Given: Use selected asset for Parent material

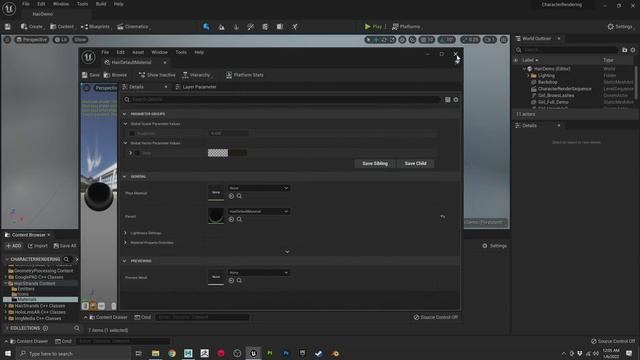Looking at the screenshot, I should 231,220.
